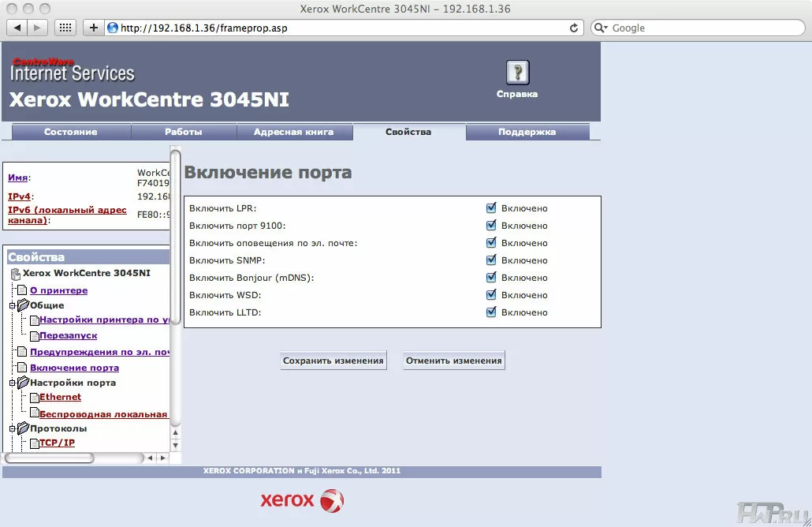812x527 pixels.
Task: Disable the LPR checkbox
Action: (x=491, y=208)
